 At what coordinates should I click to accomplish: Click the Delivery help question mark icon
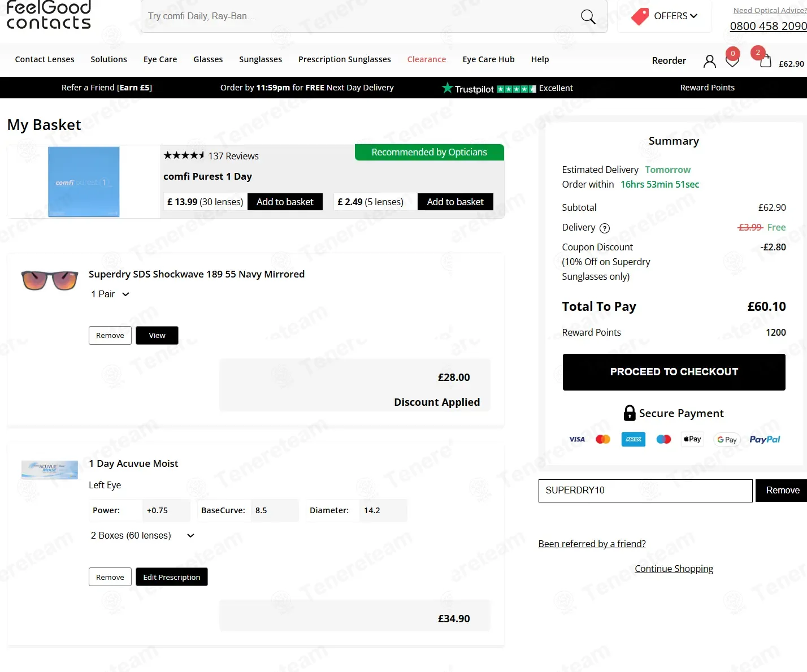605,228
